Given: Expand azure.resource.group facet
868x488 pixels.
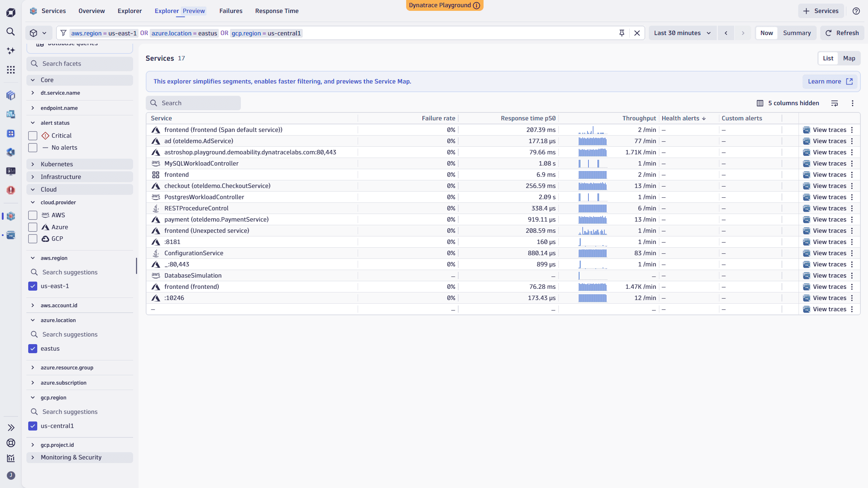Looking at the screenshot, I should click(80, 368).
